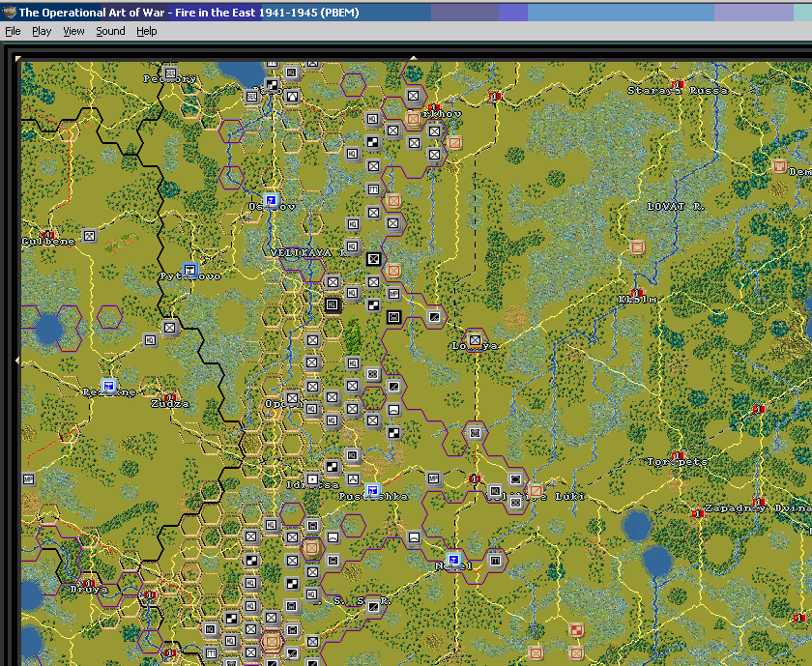Select the black-highlighted infantry unit near Velikaya R.
The height and width of the screenshot is (666, 812).
pos(373,258)
